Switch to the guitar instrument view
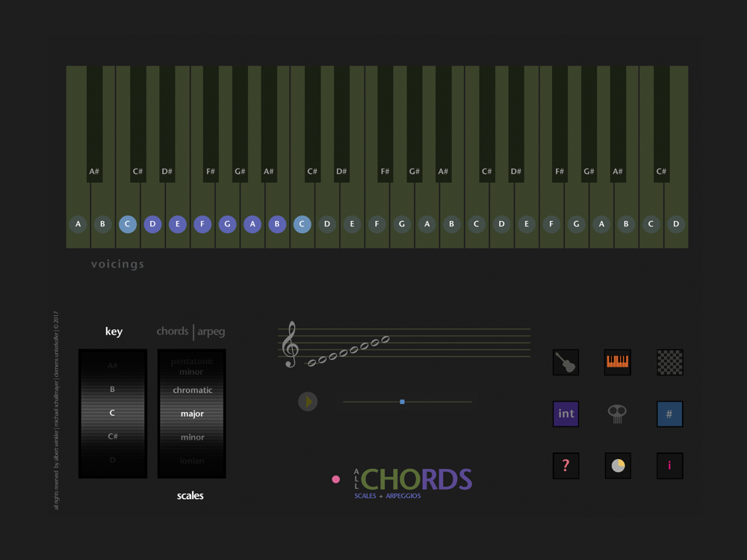The height and width of the screenshot is (560, 747). tap(565, 362)
